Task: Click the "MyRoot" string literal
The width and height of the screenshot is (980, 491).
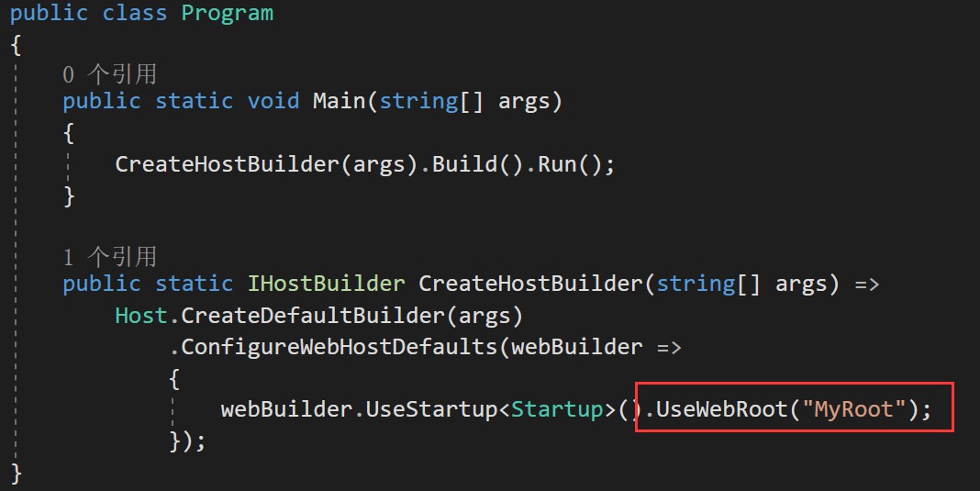Action: [853, 409]
